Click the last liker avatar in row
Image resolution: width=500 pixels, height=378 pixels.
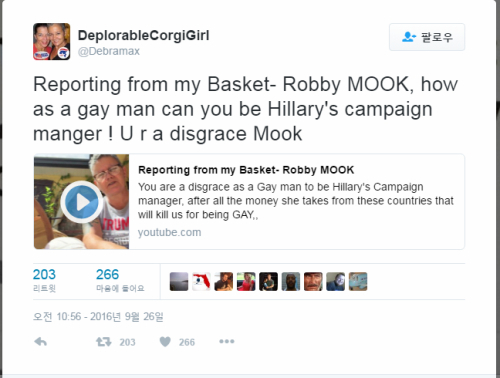tap(358, 282)
